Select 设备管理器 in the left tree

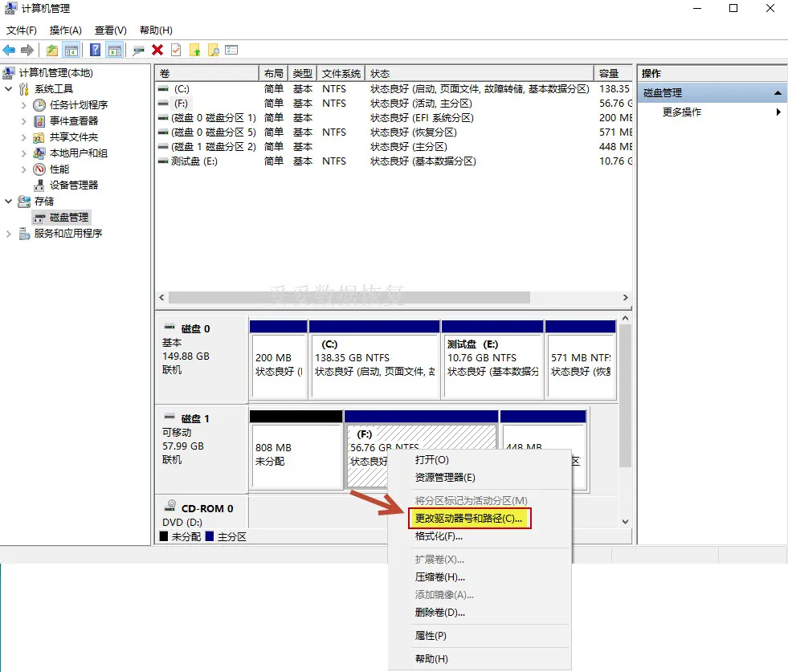click(x=73, y=185)
